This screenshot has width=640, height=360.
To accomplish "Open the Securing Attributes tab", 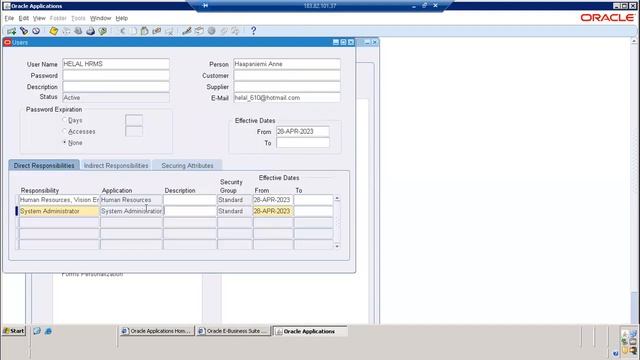I will tap(187, 165).
